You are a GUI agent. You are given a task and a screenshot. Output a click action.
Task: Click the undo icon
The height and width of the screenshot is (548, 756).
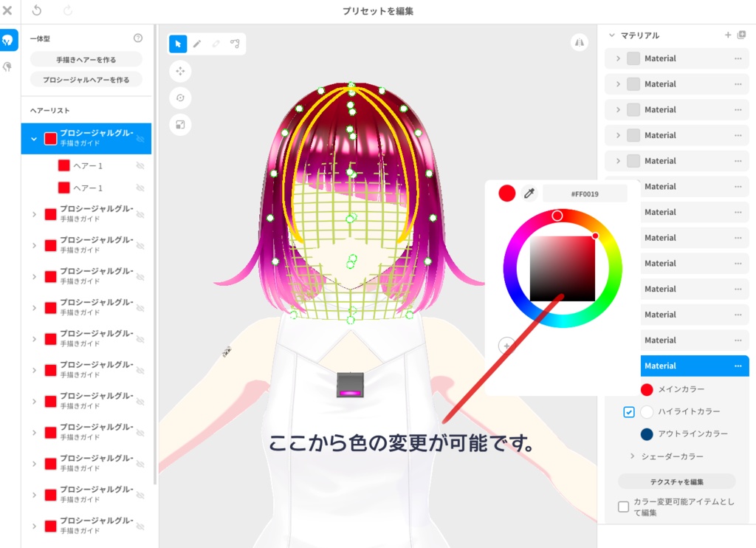tap(37, 10)
